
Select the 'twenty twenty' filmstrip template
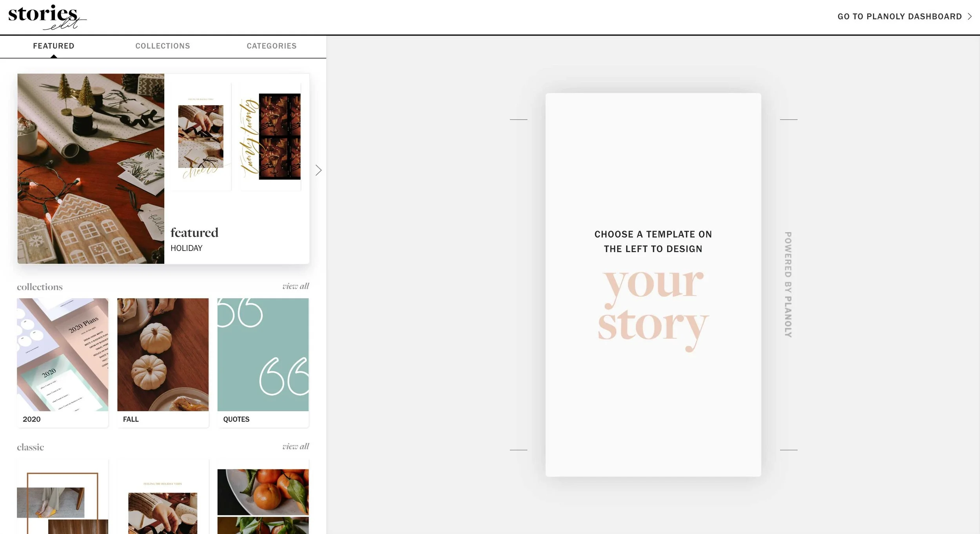point(270,137)
